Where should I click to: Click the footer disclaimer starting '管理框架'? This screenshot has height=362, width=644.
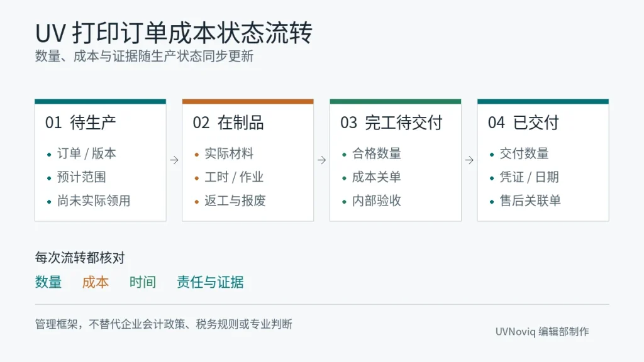(164, 324)
